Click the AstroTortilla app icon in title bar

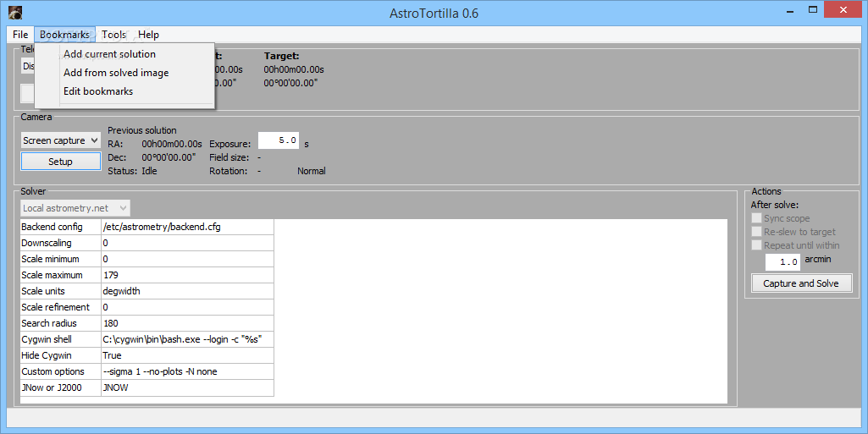pos(15,12)
